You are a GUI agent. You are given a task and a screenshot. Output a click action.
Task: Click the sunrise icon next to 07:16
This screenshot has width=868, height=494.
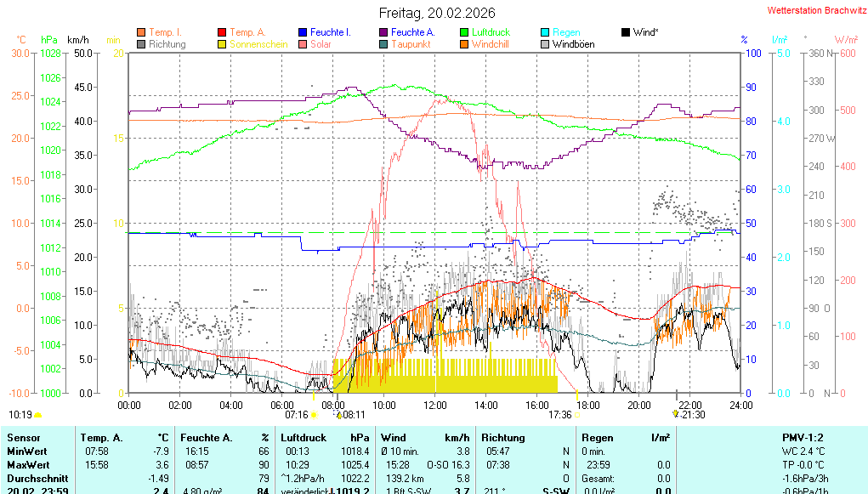tap(314, 415)
